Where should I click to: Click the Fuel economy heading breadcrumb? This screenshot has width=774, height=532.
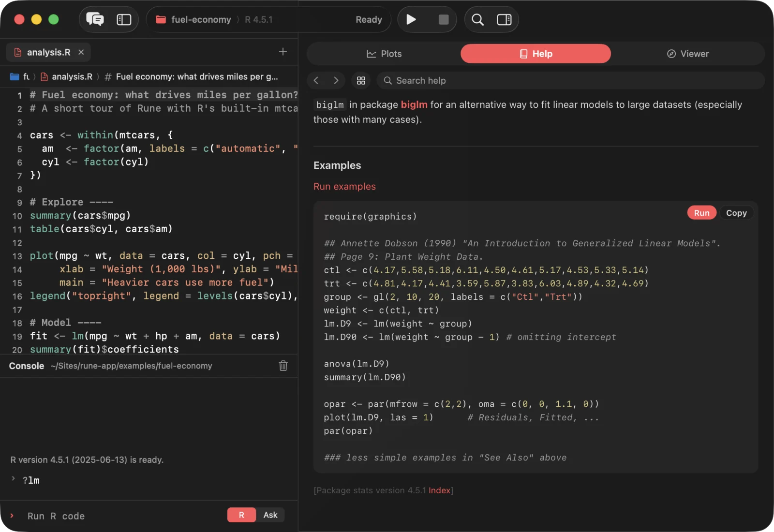(197, 76)
